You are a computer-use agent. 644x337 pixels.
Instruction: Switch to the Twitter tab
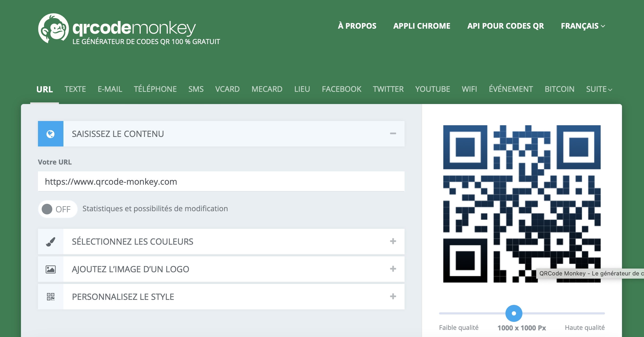[x=388, y=89]
